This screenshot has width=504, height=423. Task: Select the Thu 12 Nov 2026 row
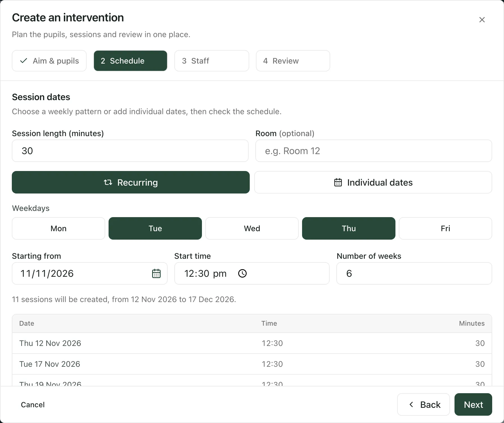pyautogui.click(x=252, y=343)
